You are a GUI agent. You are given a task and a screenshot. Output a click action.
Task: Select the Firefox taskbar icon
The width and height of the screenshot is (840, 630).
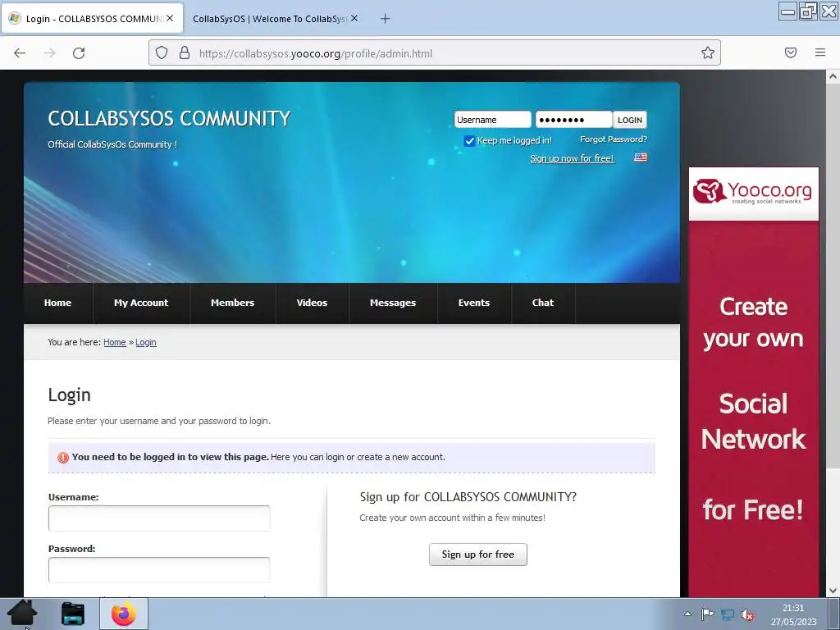pos(124,614)
